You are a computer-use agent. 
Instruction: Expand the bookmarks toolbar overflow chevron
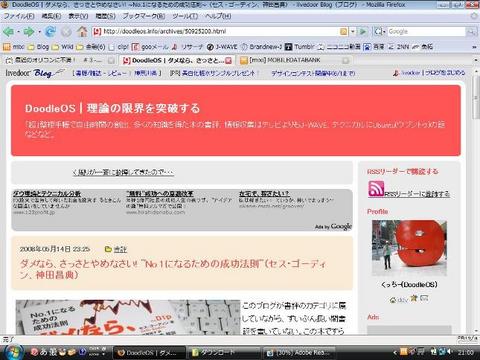pos(474,47)
